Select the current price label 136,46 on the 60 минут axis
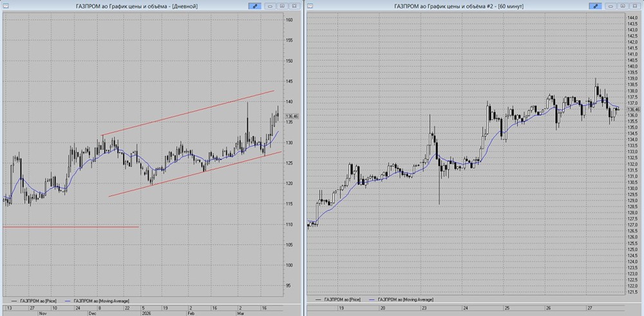 coord(634,110)
